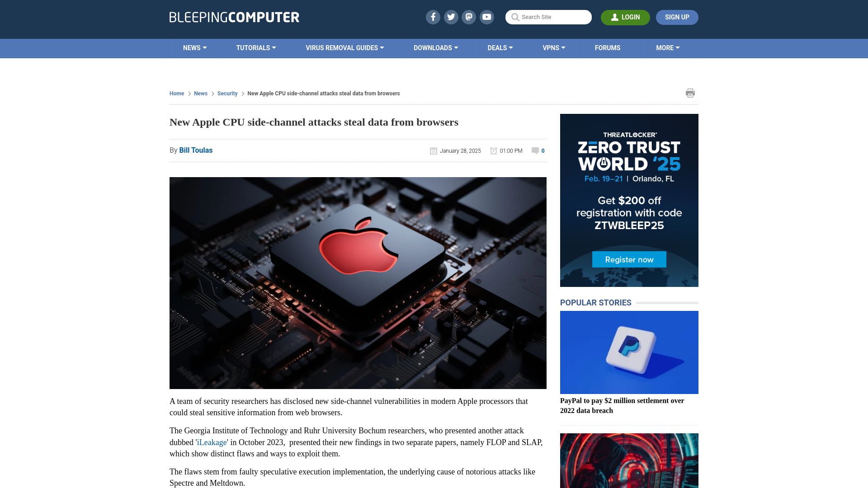The width and height of the screenshot is (868, 488).
Task: Click the print article icon
Action: (690, 93)
